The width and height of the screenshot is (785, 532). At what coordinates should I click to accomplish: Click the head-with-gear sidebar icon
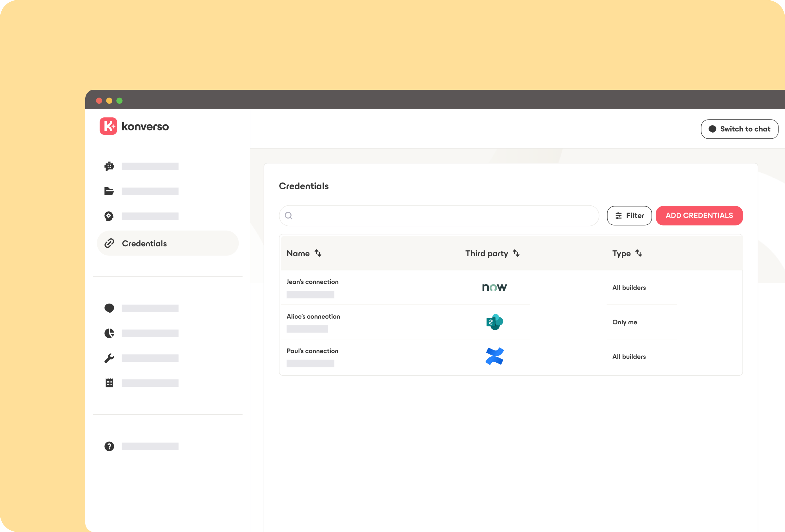click(109, 216)
